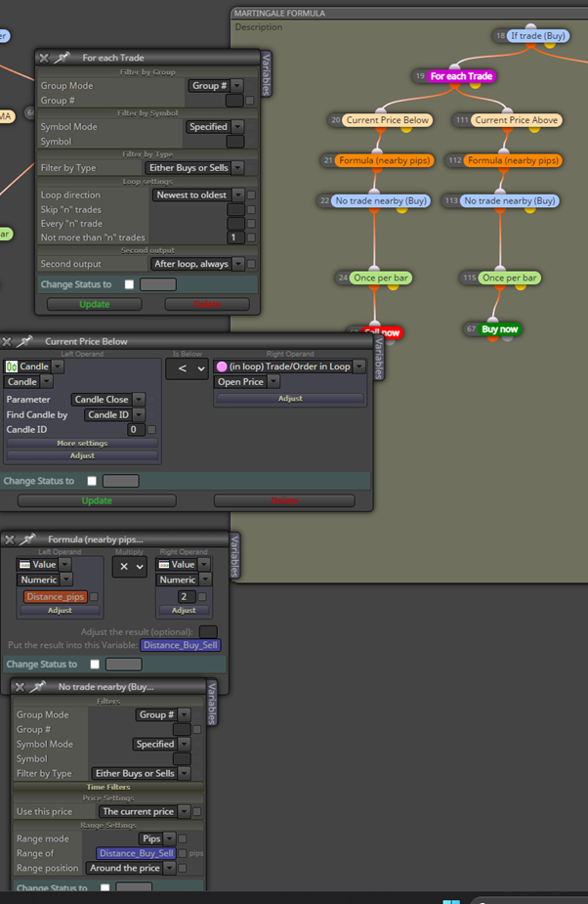This screenshot has width=588, height=904.
Task: Select Formula (nearby pips) node 112
Action: (x=513, y=160)
